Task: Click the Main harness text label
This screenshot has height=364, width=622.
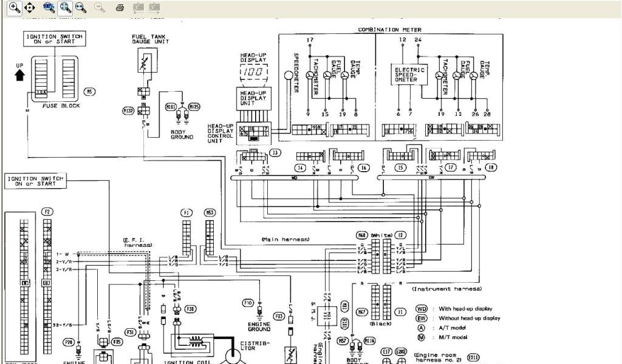Action: [x=285, y=240]
